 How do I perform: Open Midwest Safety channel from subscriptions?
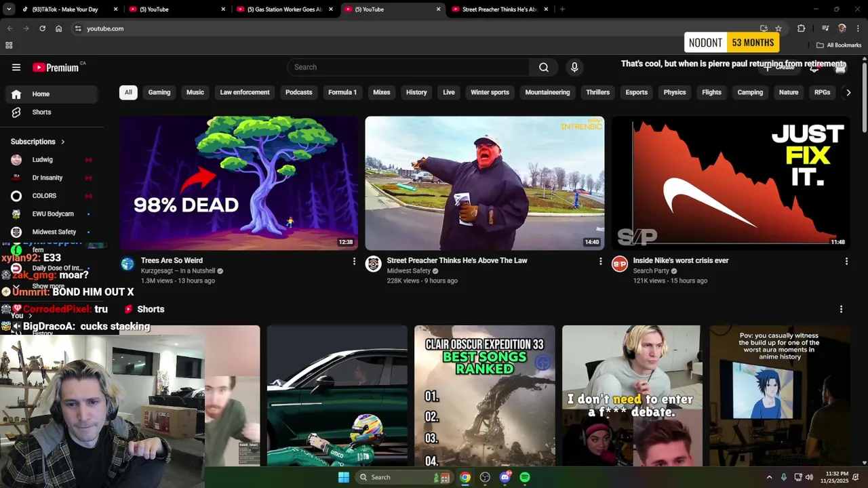click(52, 232)
